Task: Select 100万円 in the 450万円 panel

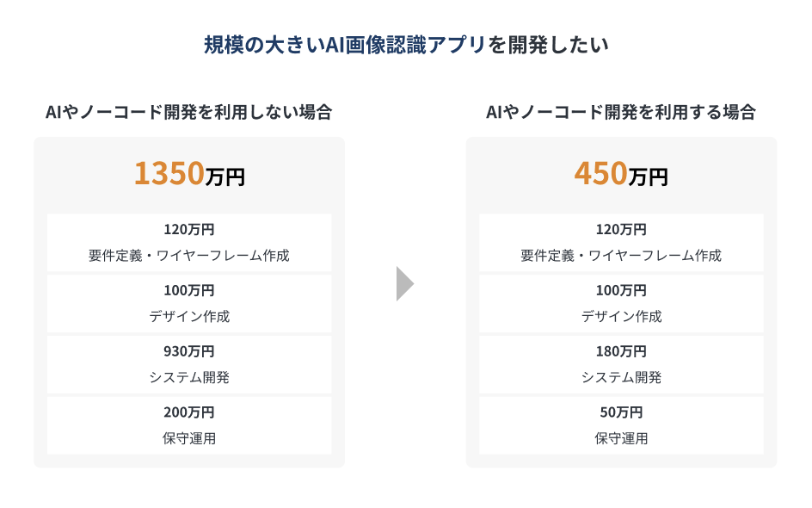Action: (621, 290)
